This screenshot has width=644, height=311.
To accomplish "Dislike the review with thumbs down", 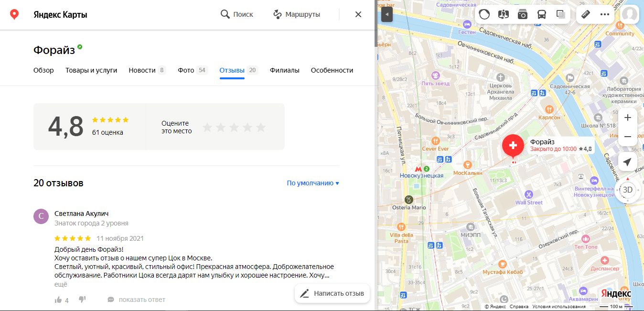I will pos(82,300).
